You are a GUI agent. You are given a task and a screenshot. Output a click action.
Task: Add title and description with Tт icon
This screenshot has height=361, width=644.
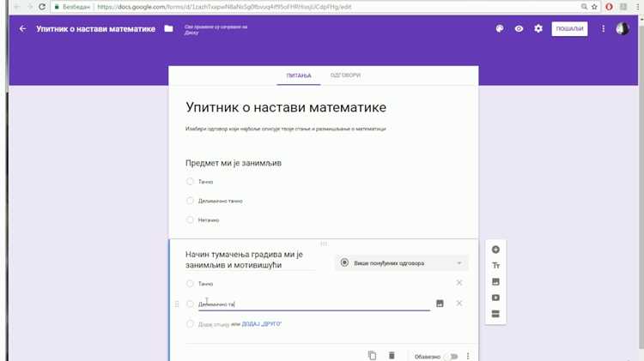pos(495,266)
